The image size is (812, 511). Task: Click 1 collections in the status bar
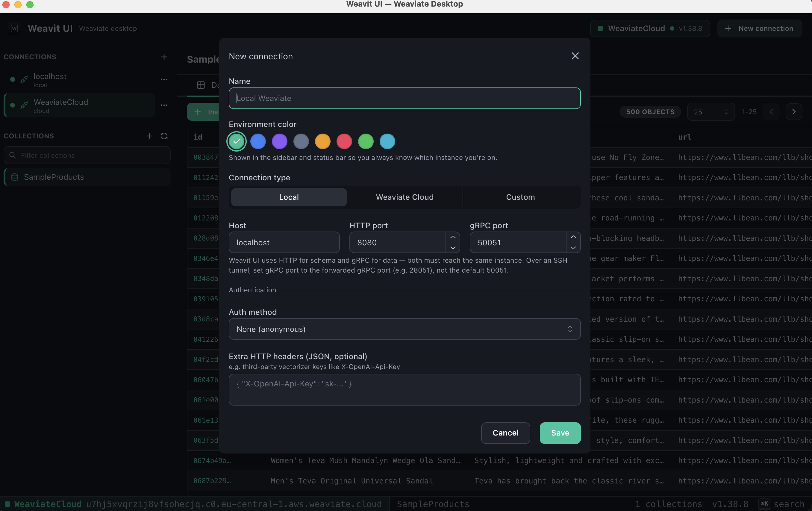(x=668, y=504)
